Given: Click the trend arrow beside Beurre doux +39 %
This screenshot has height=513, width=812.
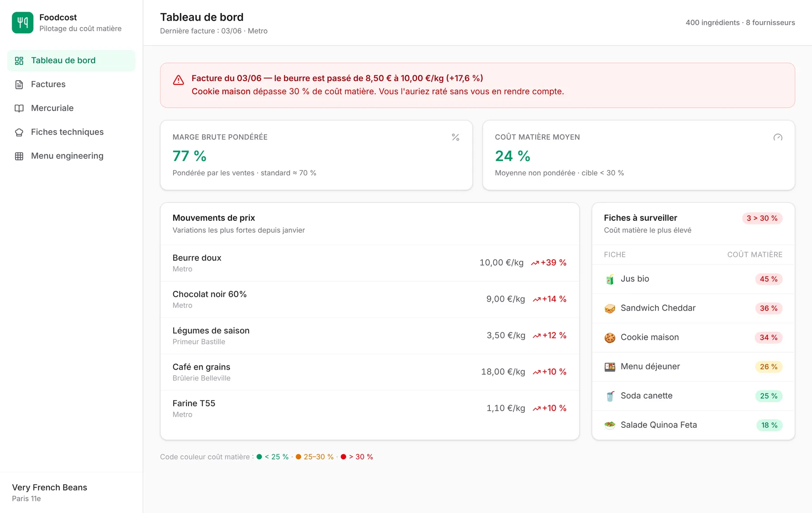Looking at the screenshot, I should pos(535,263).
